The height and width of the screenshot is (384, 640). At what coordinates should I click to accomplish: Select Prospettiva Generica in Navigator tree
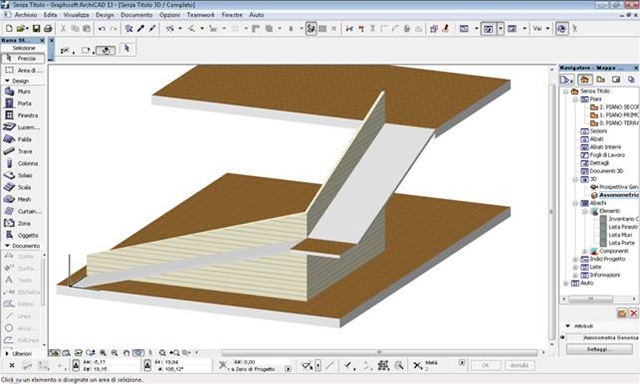(615, 187)
